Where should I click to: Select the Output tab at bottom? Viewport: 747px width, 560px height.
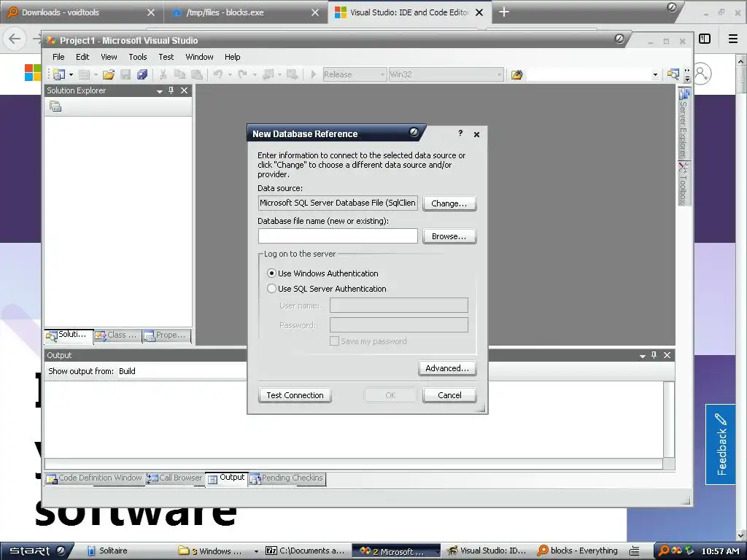(227, 478)
